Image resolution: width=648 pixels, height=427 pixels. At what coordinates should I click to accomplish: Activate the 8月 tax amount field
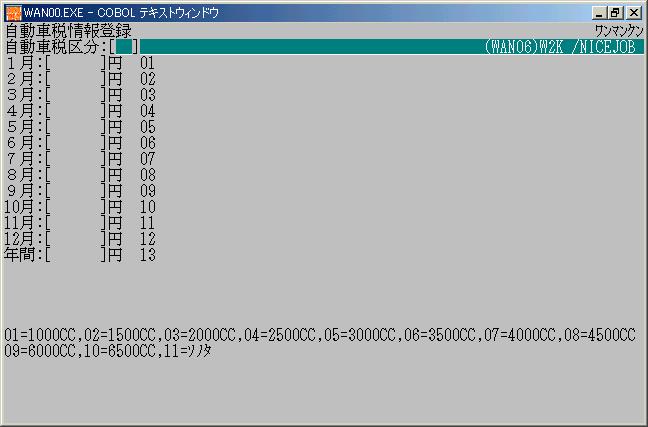pos(76,175)
